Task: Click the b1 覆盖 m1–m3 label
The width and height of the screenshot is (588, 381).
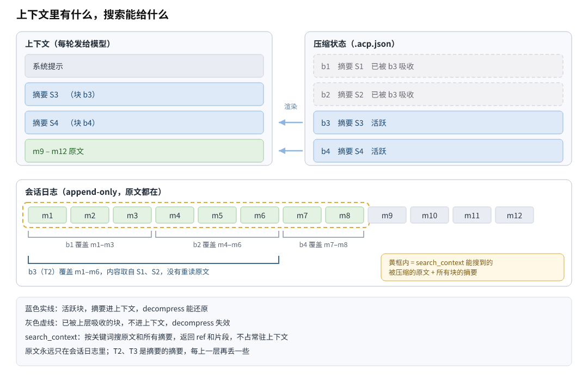Action: pos(90,245)
